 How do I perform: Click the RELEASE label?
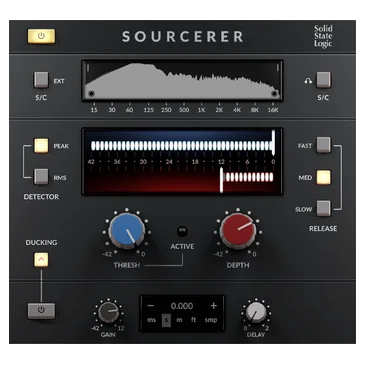pyautogui.click(x=323, y=229)
